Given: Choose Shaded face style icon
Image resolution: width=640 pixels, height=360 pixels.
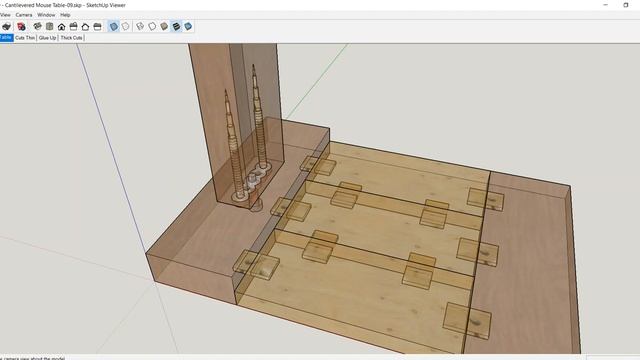Looking at the screenshot, I should point(164,27).
